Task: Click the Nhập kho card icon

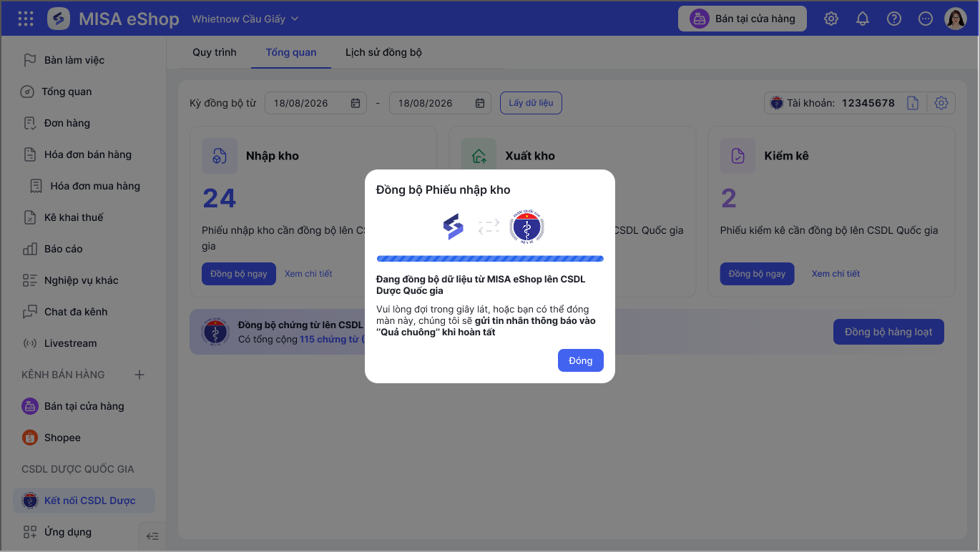Action: point(220,156)
